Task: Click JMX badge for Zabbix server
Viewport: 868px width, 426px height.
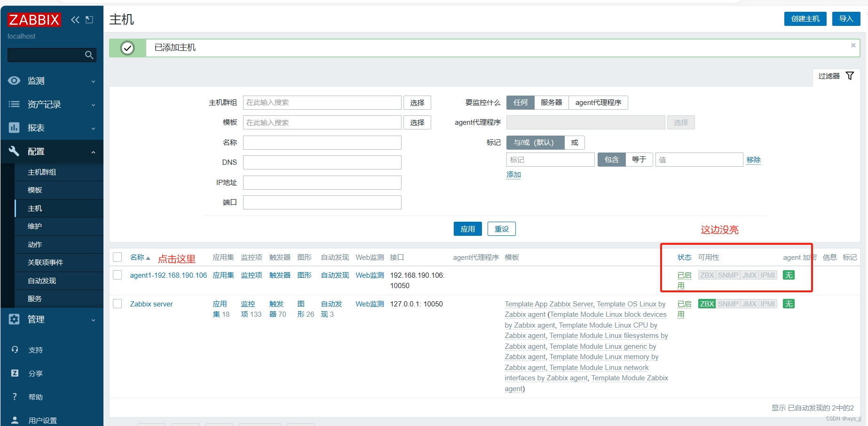Action: point(750,304)
